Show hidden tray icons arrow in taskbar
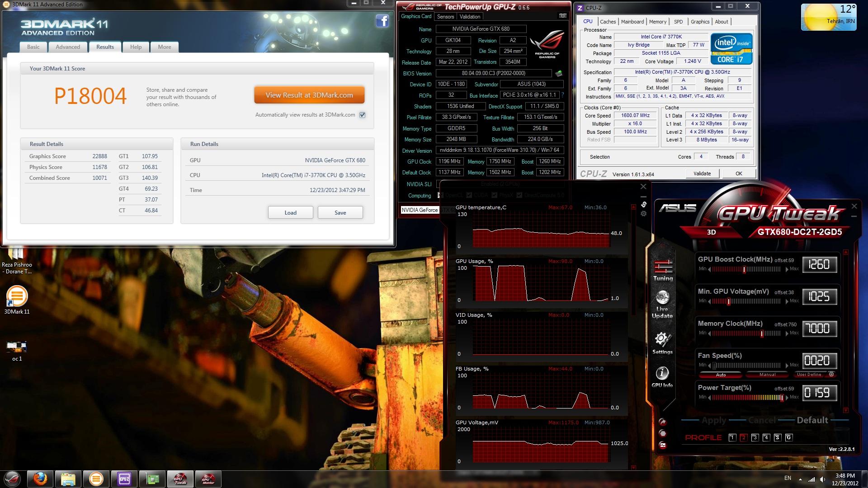This screenshot has height=488, width=868. [x=800, y=479]
